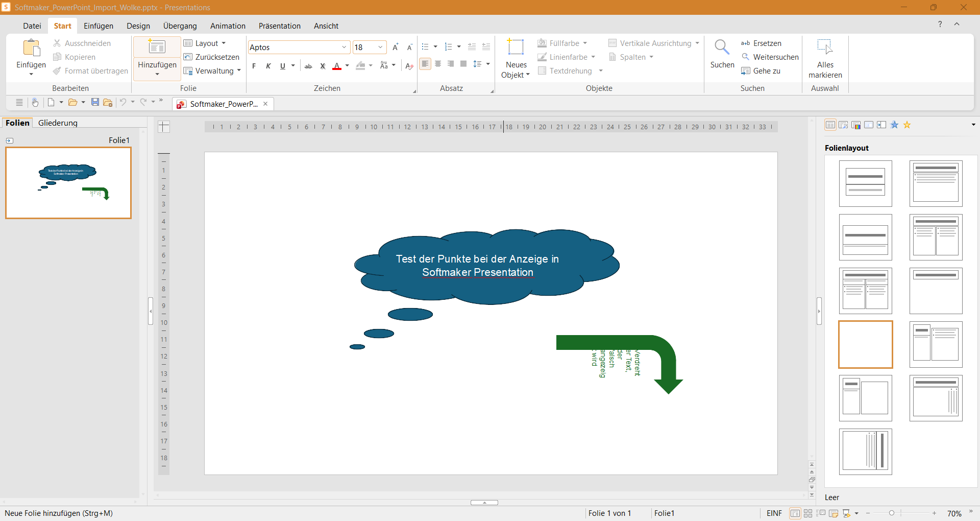Open the change case Aa dropdown arrow
Screen dimensions: 980x521
pos(394,66)
